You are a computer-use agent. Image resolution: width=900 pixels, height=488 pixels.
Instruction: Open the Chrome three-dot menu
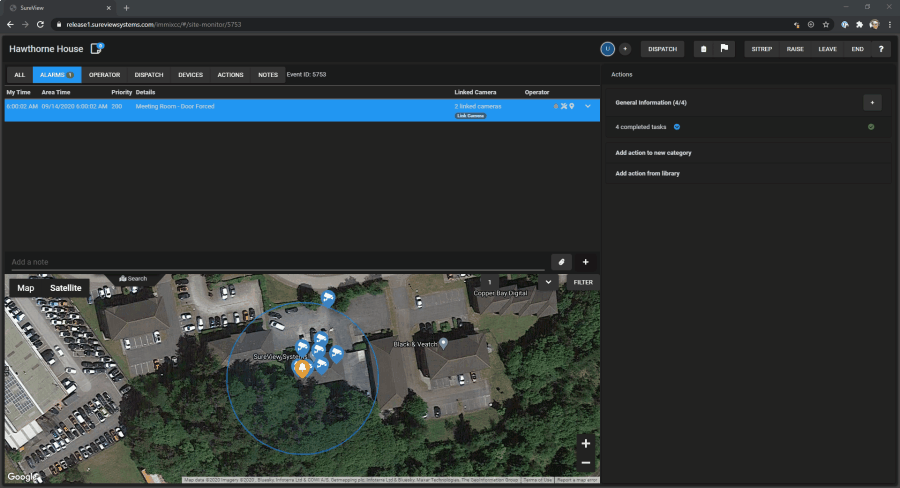pos(890,25)
